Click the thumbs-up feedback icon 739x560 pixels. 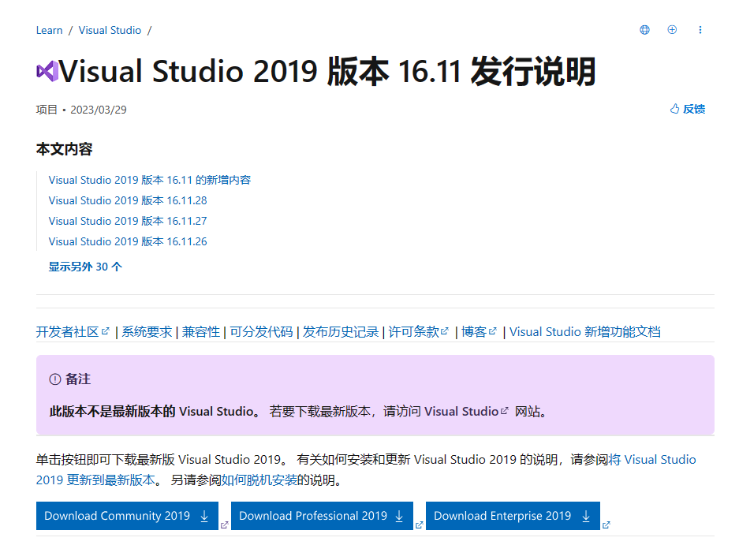674,109
